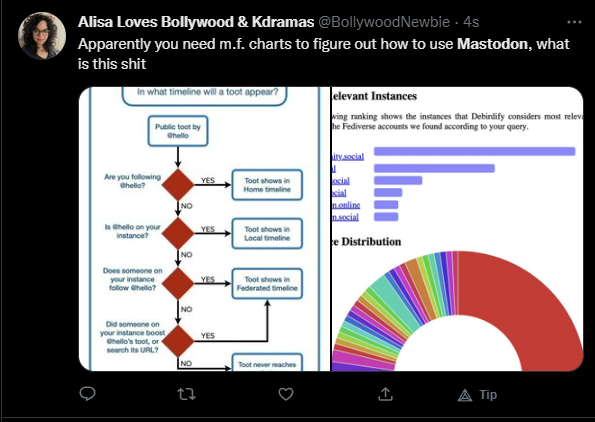This screenshot has width=595, height=422.
Task: Open the three-dot more options menu
Action: click(x=574, y=22)
